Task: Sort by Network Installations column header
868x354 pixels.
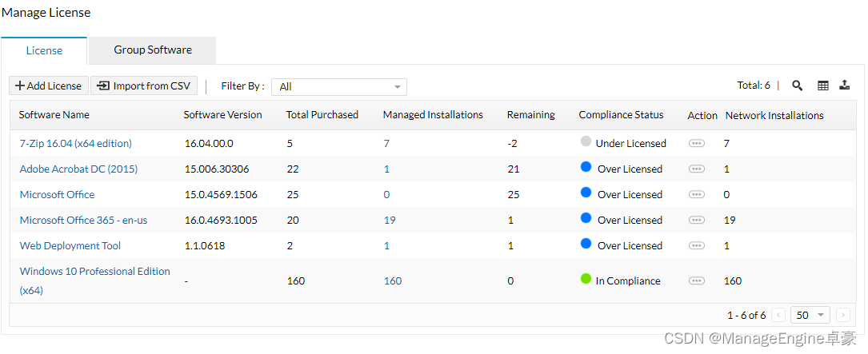Action: pyautogui.click(x=774, y=115)
